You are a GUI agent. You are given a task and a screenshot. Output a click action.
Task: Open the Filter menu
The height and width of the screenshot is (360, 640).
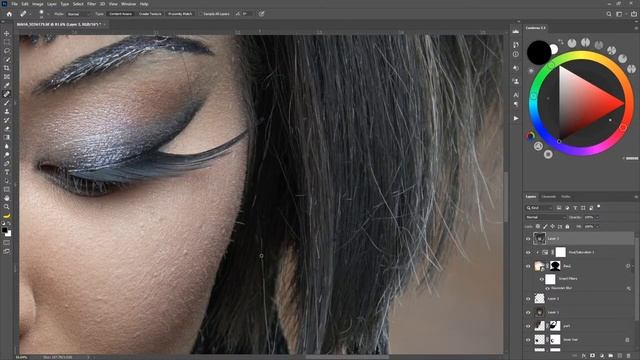tap(91, 4)
